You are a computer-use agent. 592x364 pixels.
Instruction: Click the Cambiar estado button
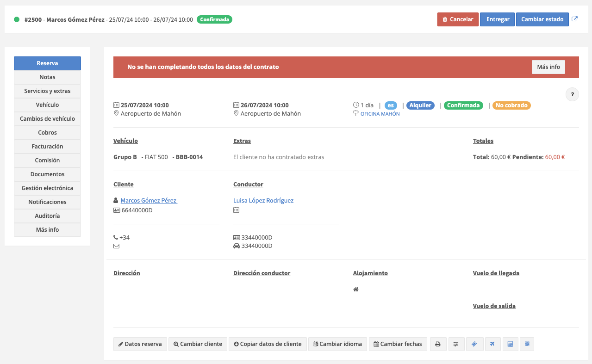[x=542, y=19]
